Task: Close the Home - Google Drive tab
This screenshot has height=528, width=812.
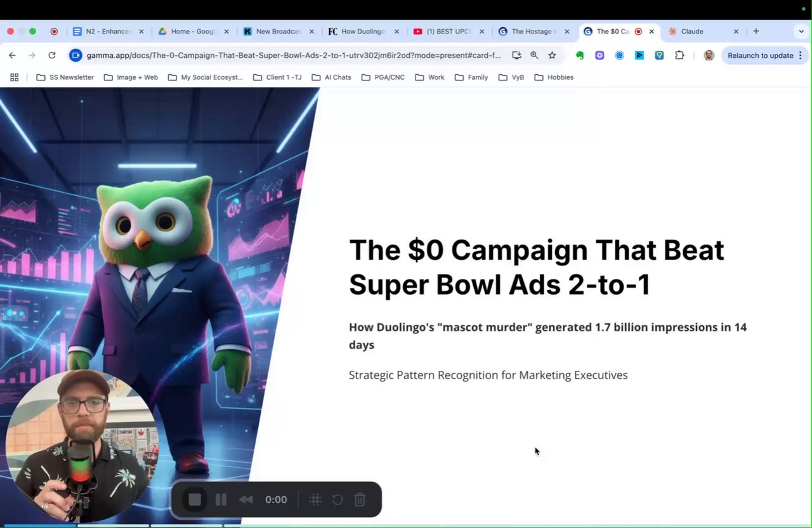Action: (x=226, y=31)
